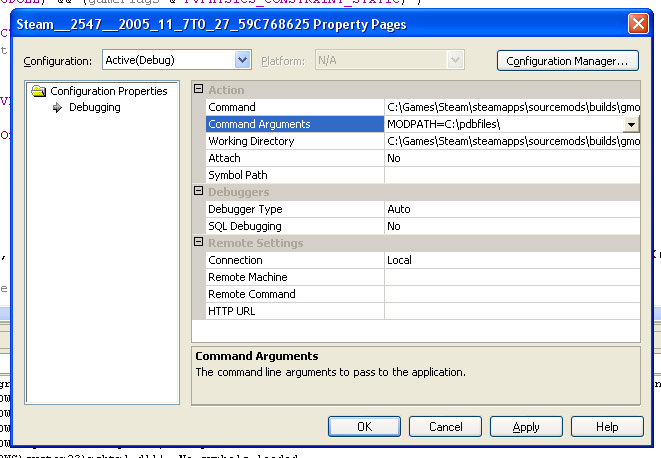The width and height of the screenshot is (661, 458).
Task: Click the Working Directory path value
Action: (x=512, y=141)
